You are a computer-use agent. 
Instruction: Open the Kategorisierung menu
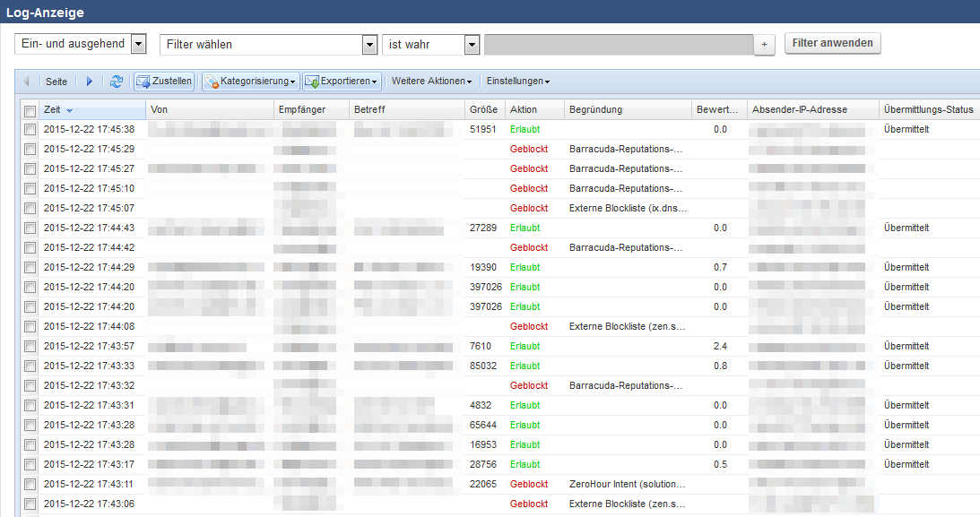(x=251, y=82)
